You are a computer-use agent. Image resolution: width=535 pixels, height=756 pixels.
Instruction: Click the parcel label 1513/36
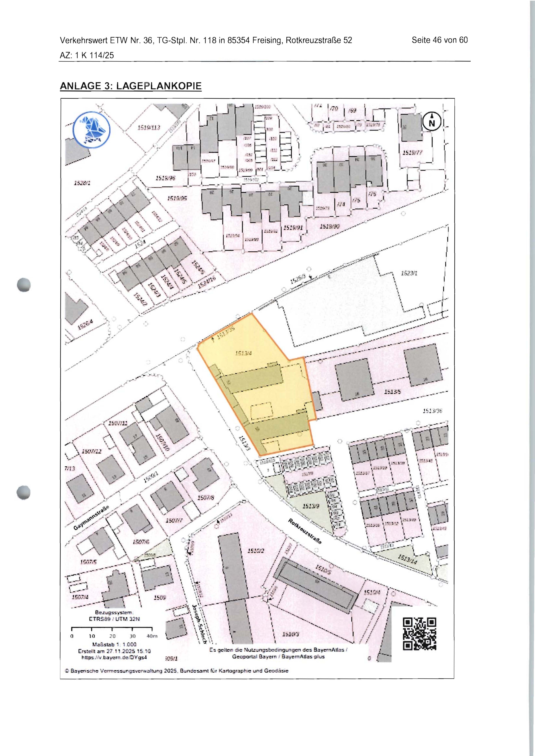pos(433,411)
